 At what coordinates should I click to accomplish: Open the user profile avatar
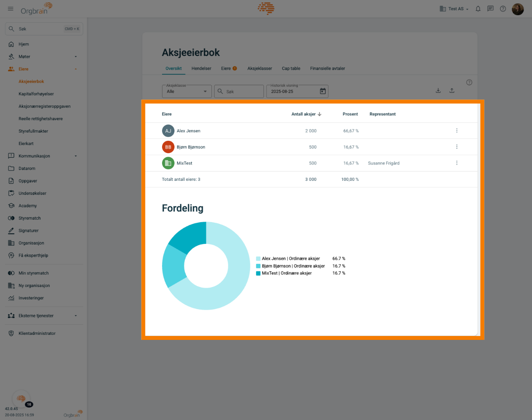(x=518, y=9)
